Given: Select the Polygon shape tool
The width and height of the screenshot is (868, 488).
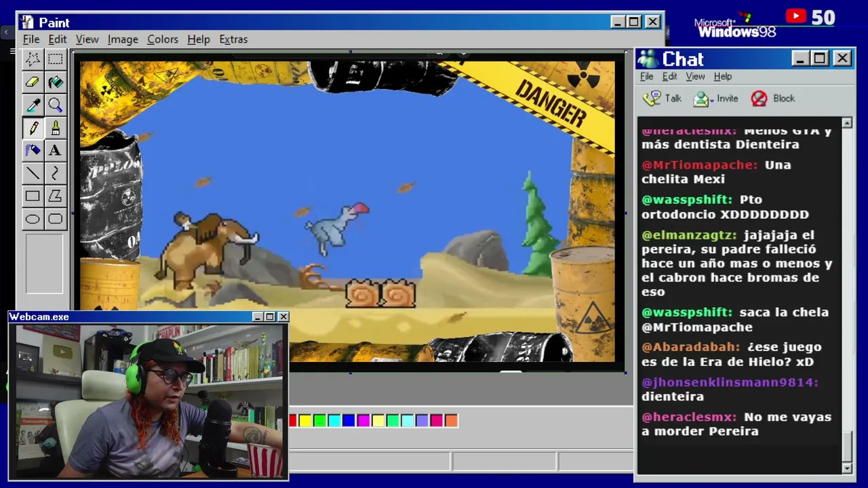Looking at the screenshot, I should (55, 197).
